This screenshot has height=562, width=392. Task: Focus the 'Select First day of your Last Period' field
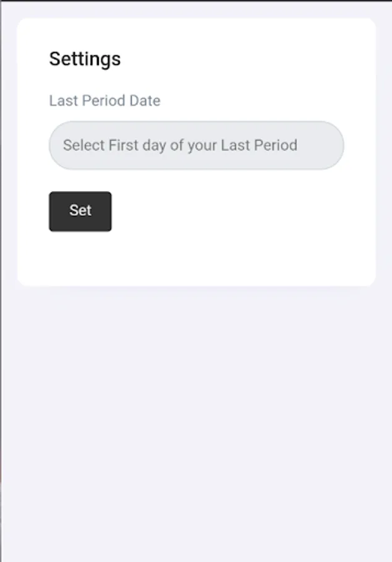(x=196, y=145)
